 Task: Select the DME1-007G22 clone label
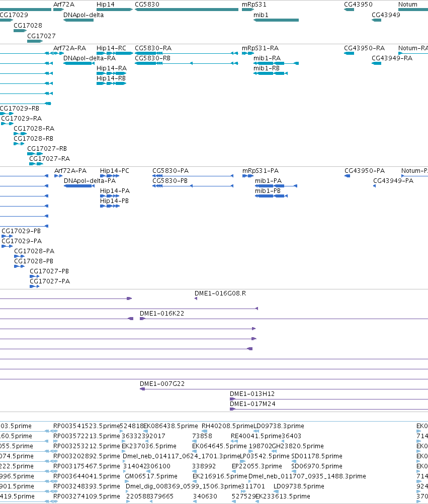pos(162,384)
